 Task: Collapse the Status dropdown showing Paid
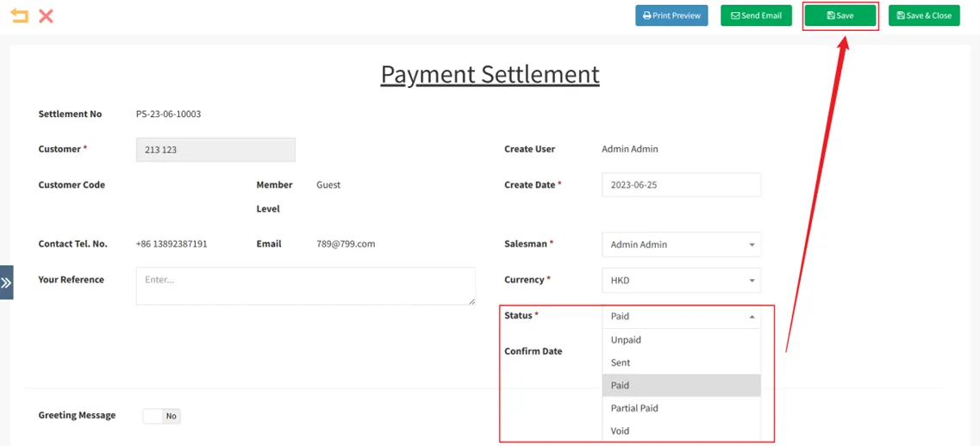pyautogui.click(x=681, y=316)
